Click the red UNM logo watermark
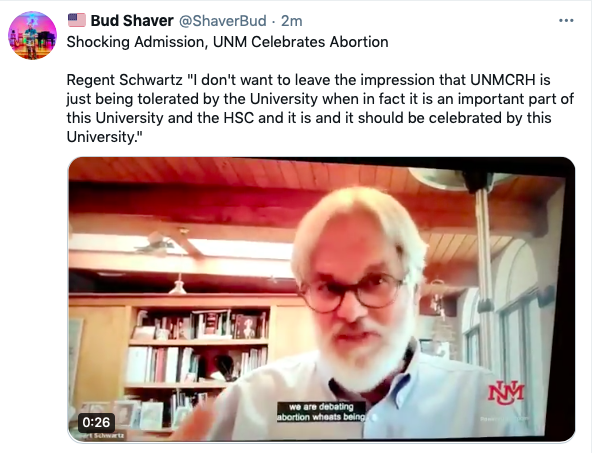 coord(506,393)
